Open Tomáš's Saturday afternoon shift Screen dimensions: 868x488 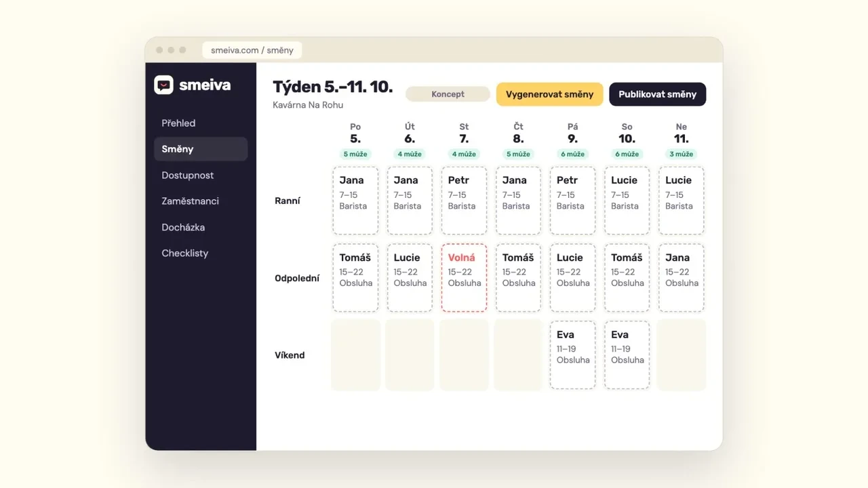[627, 278]
